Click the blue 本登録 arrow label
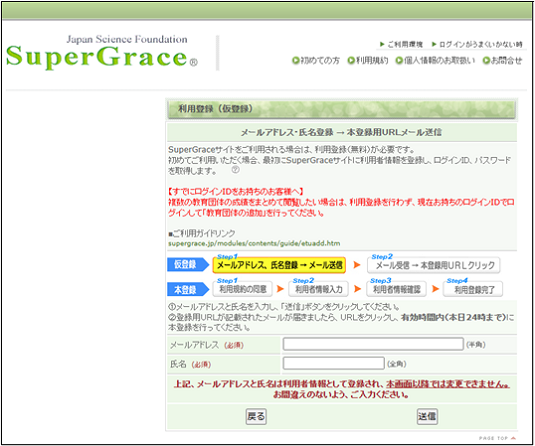Viewport: 535px width, 446px height. point(188,290)
